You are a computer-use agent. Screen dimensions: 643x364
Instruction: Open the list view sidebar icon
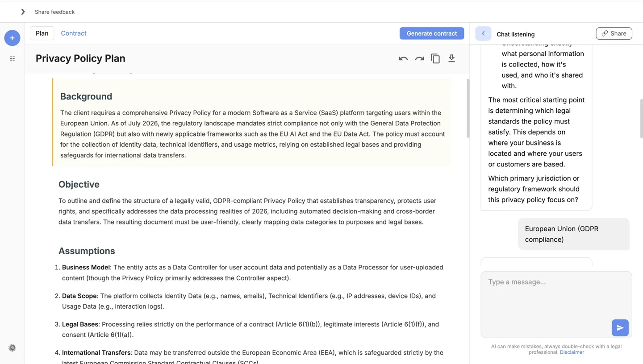tap(12, 58)
